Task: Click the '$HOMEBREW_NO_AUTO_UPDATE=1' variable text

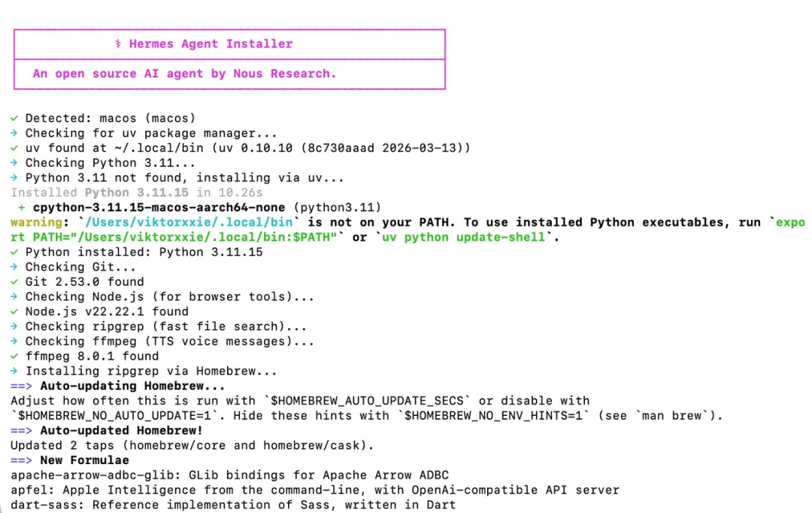Action: pos(114,415)
